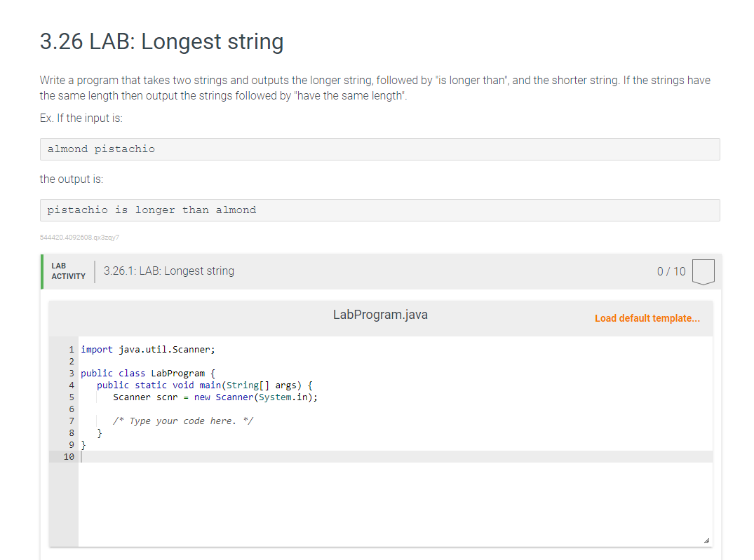Click the 'public class LabProgram {' line

(x=147, y=374)
